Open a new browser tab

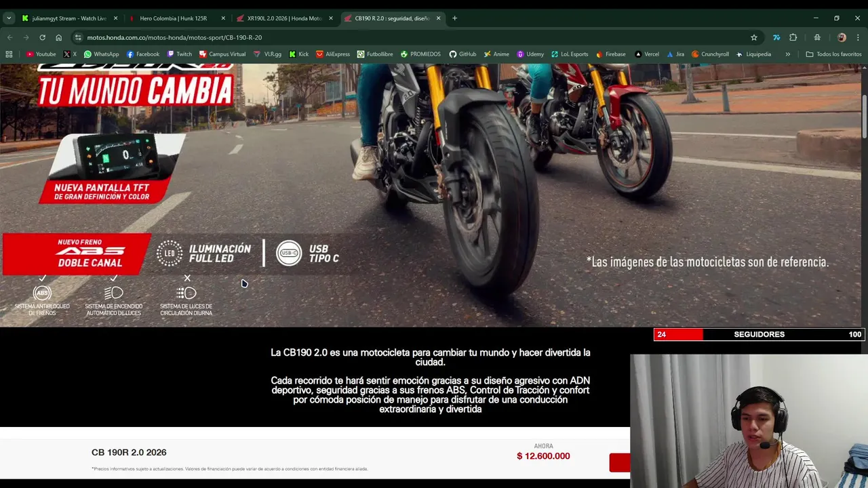454,18
